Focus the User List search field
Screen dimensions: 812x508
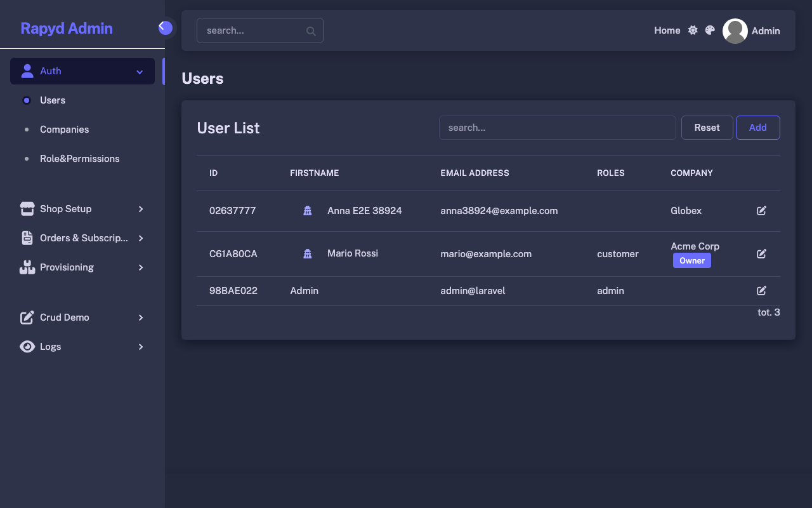click(558, 128)
